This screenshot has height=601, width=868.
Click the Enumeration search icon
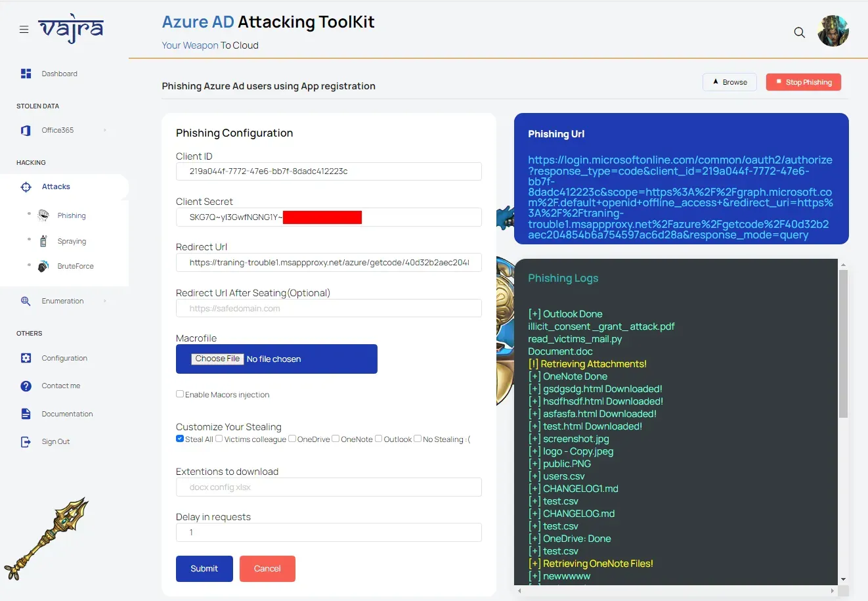pos(26,301)
